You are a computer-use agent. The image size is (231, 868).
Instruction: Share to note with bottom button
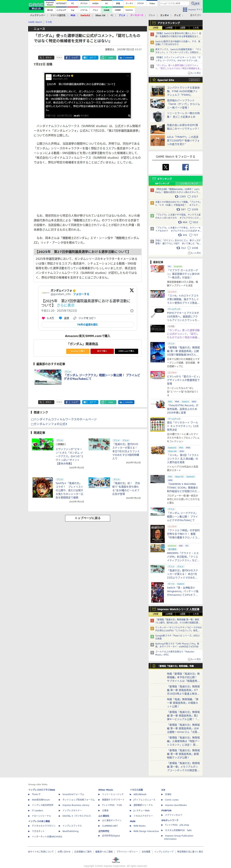[x=108, y=402]
